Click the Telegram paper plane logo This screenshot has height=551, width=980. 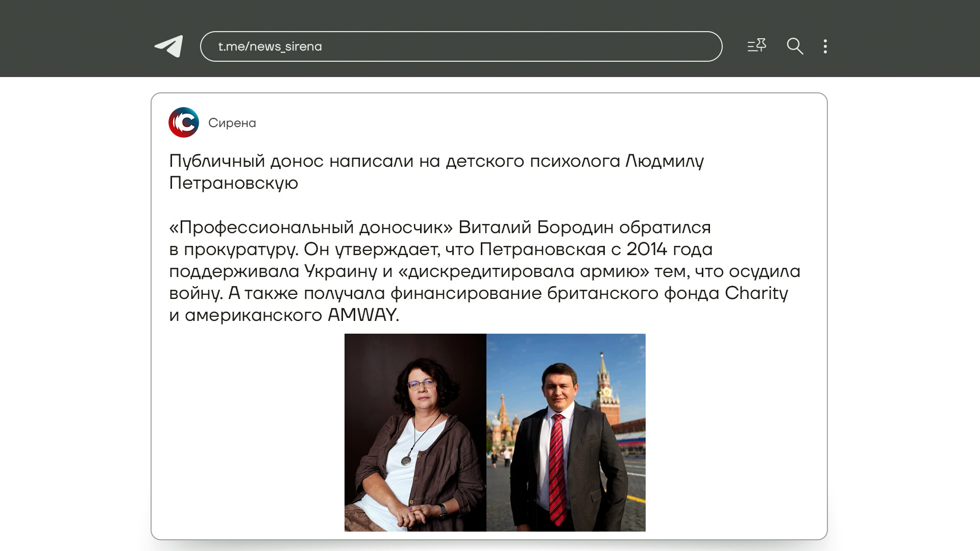point(169,46)
